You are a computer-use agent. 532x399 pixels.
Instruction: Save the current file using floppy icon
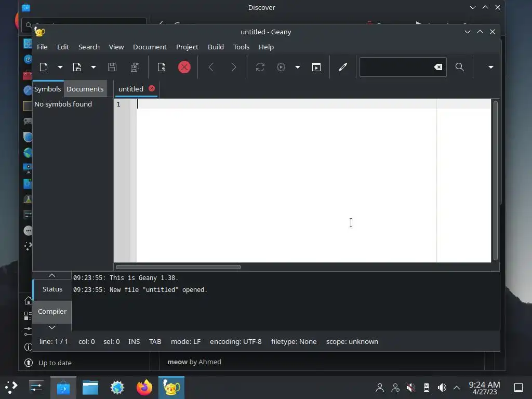pyautogui.click(x=112, y=67)
